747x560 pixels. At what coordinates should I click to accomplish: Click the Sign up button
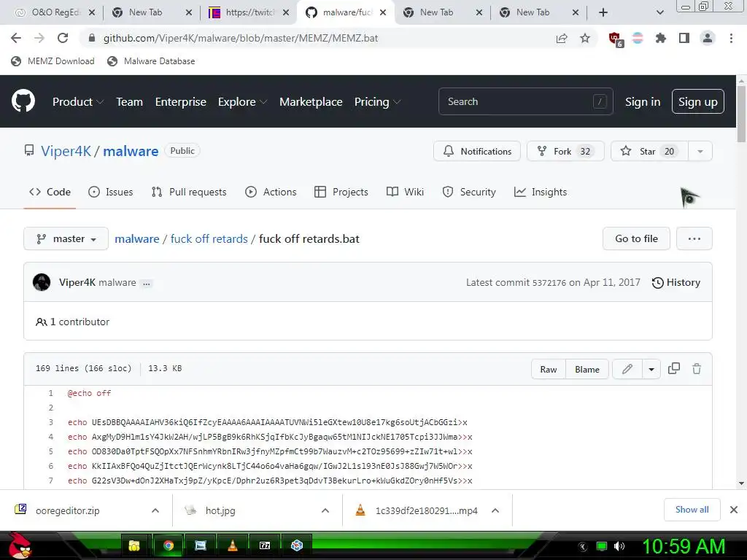(698, 101)
